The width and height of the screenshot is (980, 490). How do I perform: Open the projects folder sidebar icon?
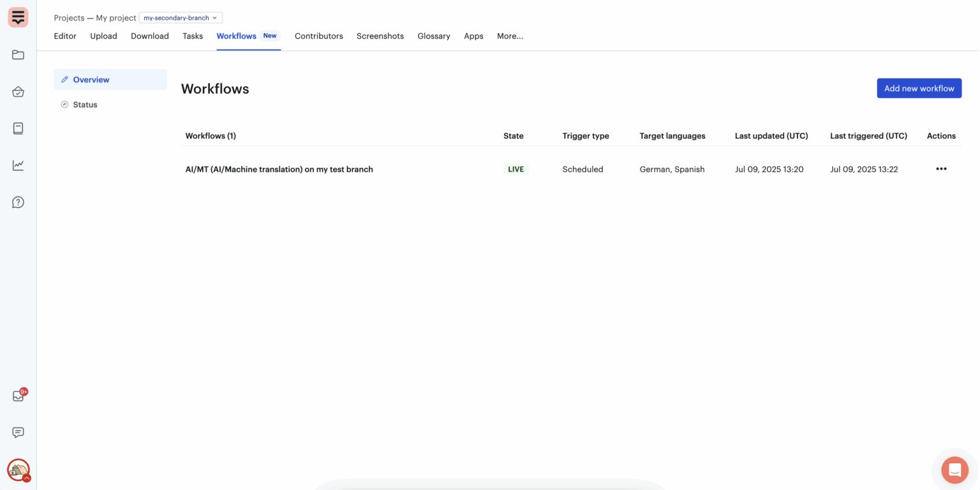click(x=18, y=55)
